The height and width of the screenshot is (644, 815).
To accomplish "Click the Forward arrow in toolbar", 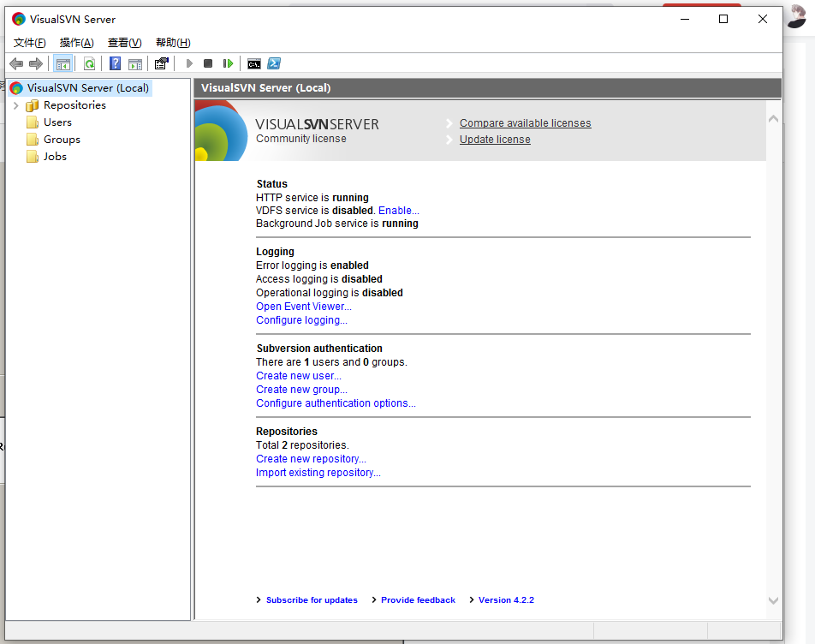I will click(36, 64).
